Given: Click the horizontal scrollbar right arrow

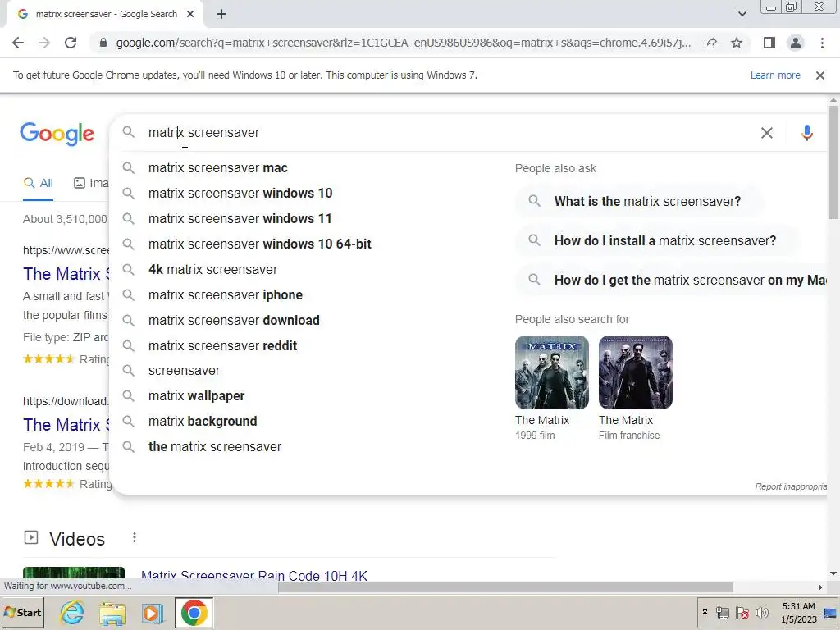Looking at the screenshot, I should click(x=820, y=587).
